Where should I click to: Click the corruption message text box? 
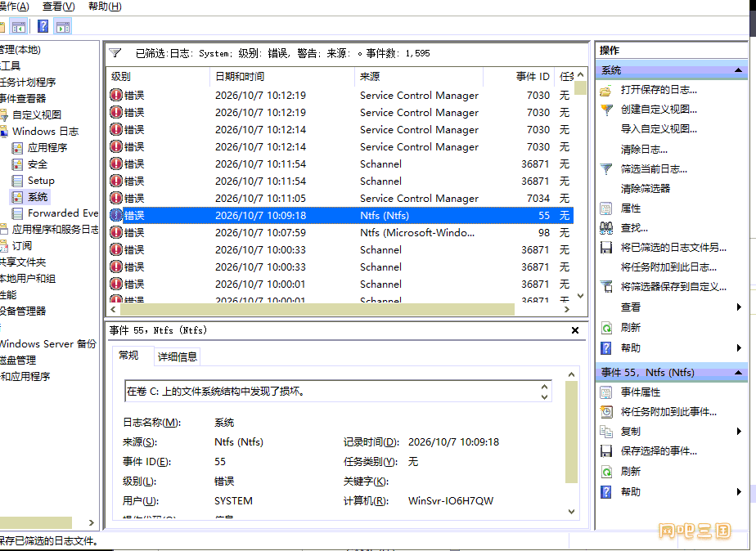point(338,392)
